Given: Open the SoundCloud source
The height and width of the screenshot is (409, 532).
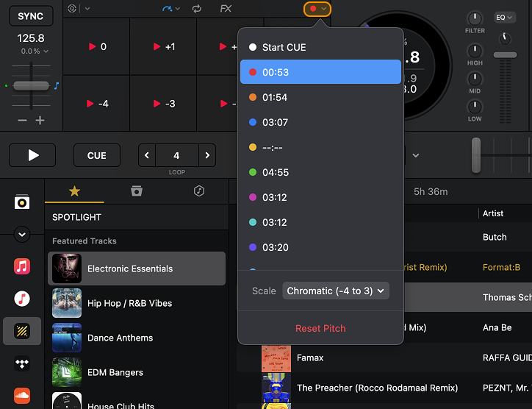Looking at the screenshot, I should point(22,396).
